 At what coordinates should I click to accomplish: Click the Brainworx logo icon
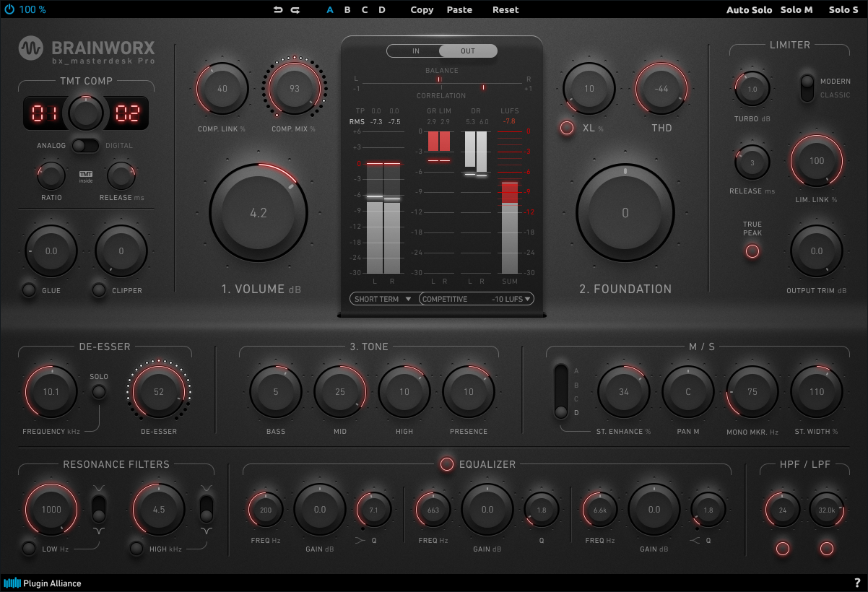point(30,48)
